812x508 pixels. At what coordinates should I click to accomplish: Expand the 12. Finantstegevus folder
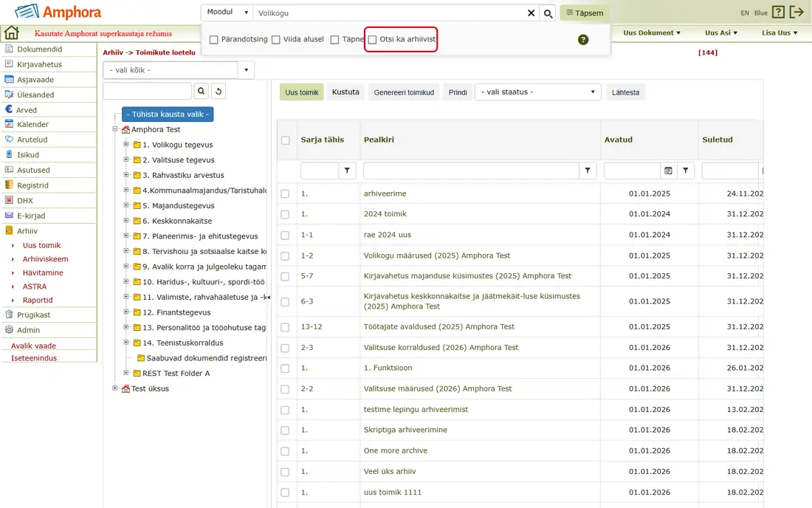[125, 312]
